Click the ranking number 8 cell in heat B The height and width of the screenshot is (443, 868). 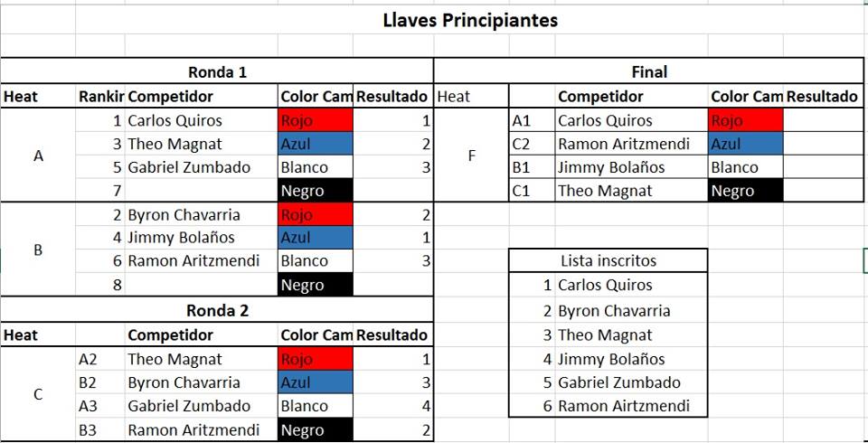click(100, 285)
